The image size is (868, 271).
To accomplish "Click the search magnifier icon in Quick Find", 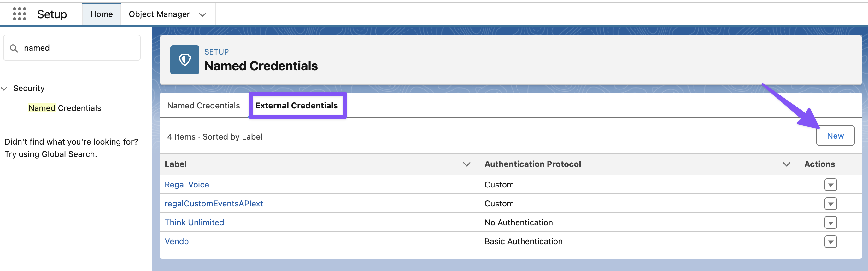I will (x=14, y=48).
